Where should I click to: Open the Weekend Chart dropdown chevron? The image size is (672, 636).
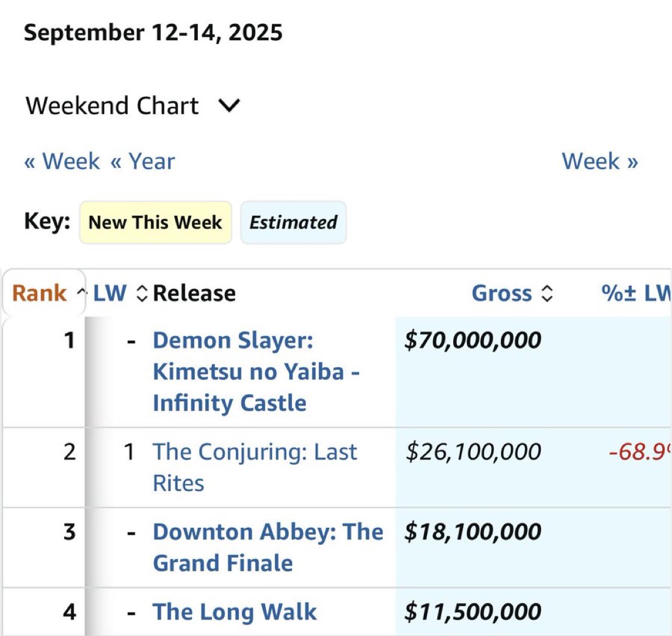(x=229, y=106)
